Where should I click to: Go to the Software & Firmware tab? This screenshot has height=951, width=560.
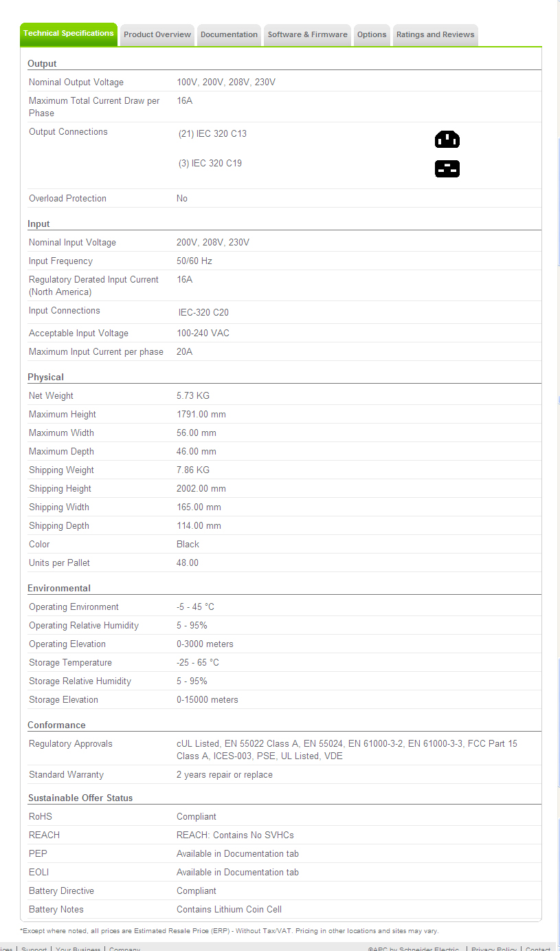point(307,35)
